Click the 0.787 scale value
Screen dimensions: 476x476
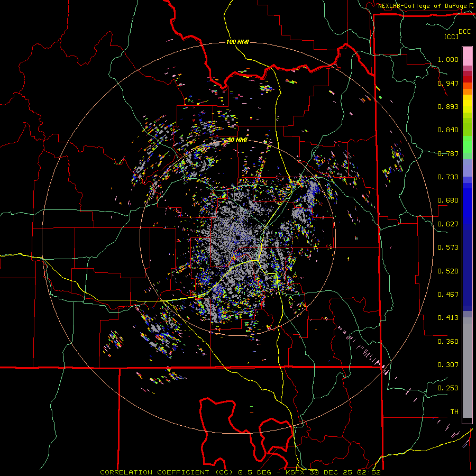point(448,153)
